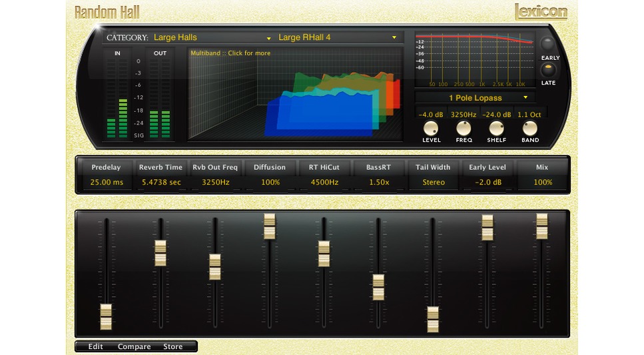
Task: Click the RT HiCut parameter label
Action: [324, 167]
